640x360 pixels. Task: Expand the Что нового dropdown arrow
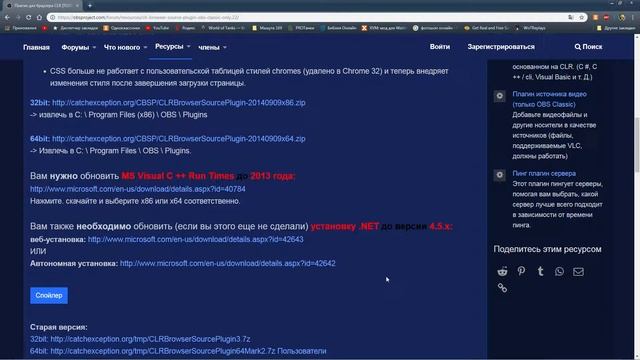tap(145, 47)
